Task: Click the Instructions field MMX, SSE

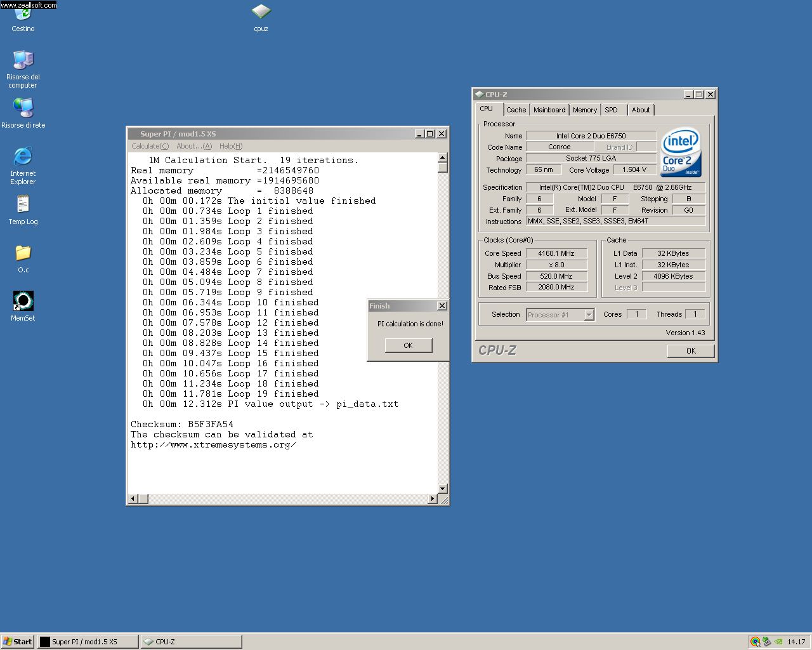Action: (x=615, y=221)
